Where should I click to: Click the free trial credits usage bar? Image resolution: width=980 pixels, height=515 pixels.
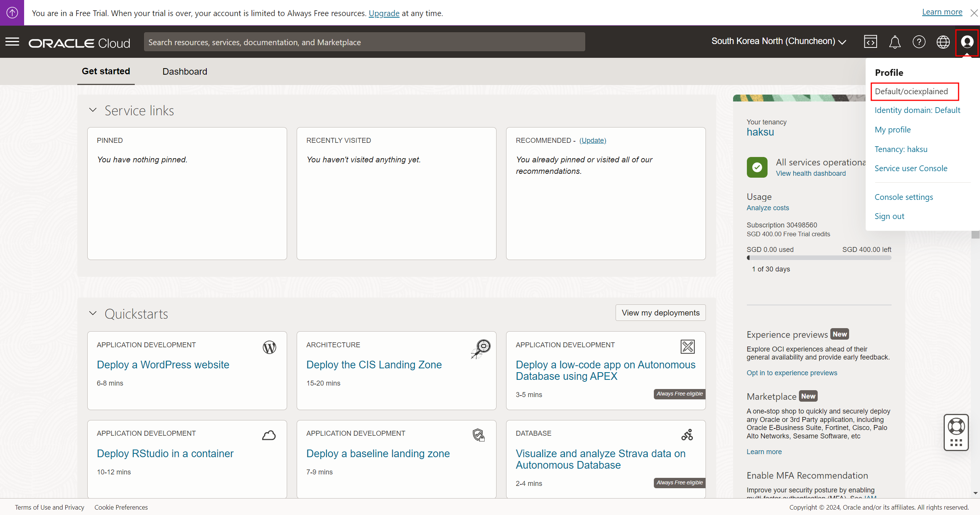pos(819,258)
